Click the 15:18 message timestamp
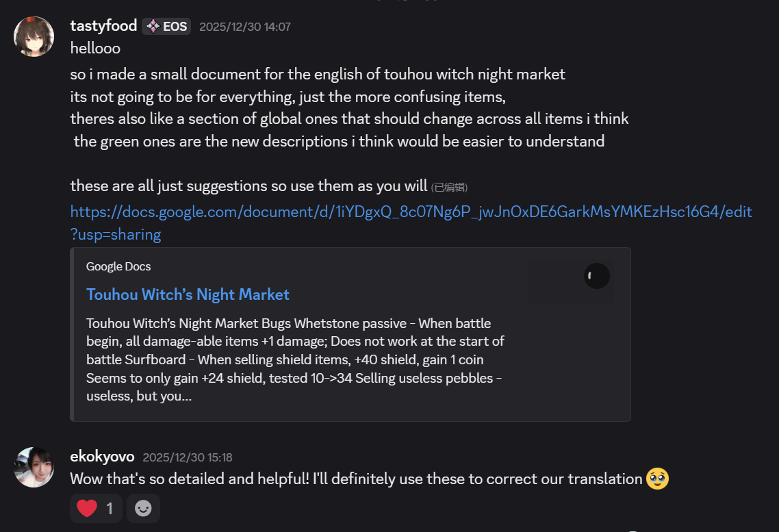Screen dimensions: 779x532 pos(187,457)
